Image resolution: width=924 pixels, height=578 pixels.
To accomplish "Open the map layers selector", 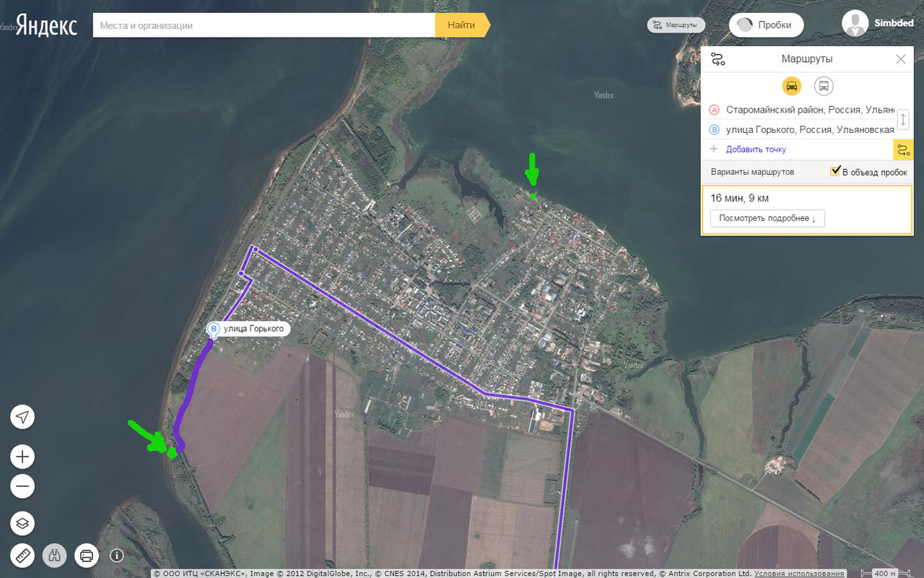I will point(22,523).
